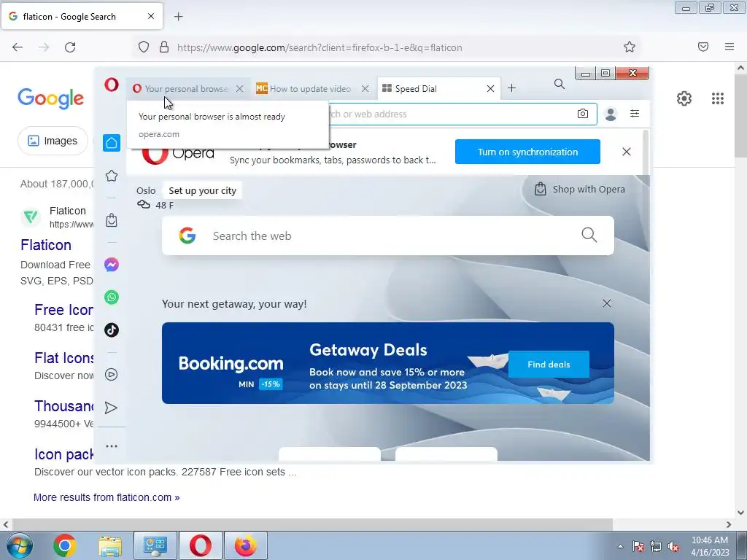Image resolution: width=747 pixels, height=560 pixels.
Task: Open Messenger in Opera sidebar
Action: click(x=112, y=265)
